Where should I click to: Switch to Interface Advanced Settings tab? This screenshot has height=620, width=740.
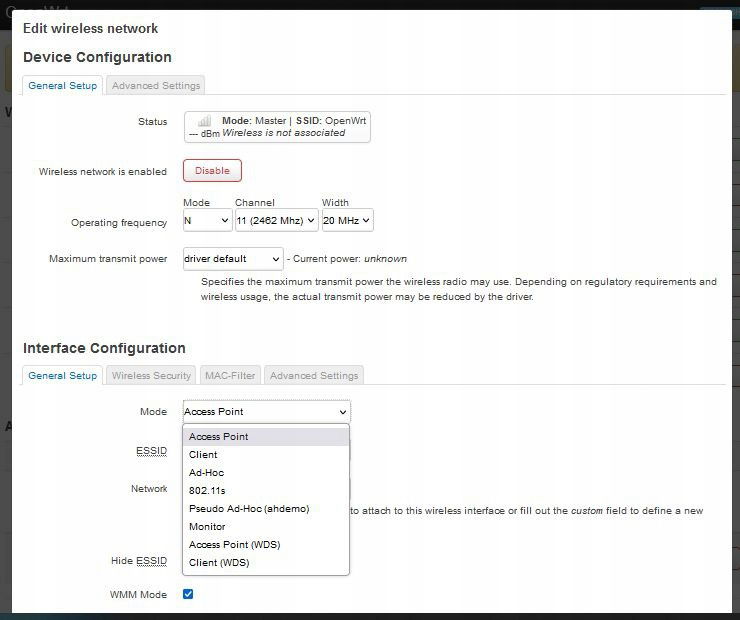[314, 376]
